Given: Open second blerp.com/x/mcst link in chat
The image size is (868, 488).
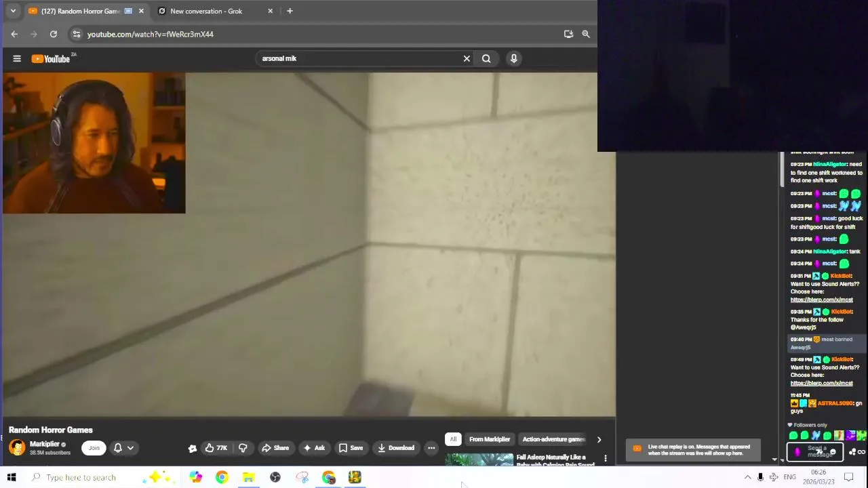Looking at the screenshot, I should coord(821,383).
